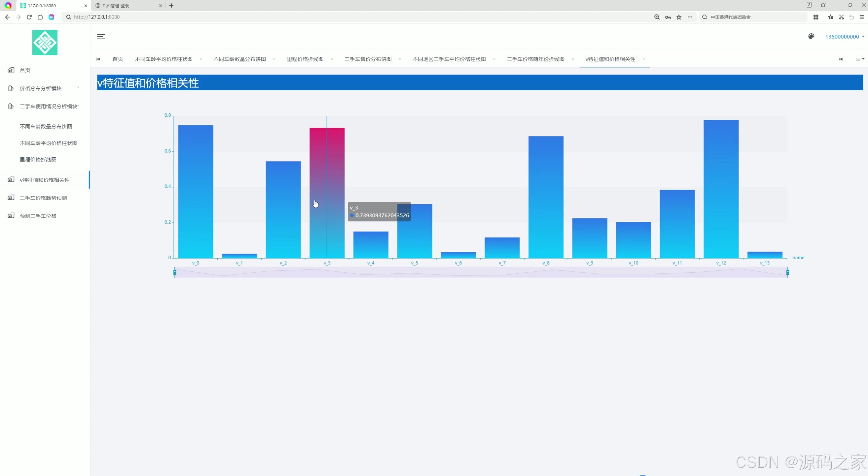Collapse the 二手车使用情况分析模块 menu
This screenshot has height=476, width=868.
49,106
